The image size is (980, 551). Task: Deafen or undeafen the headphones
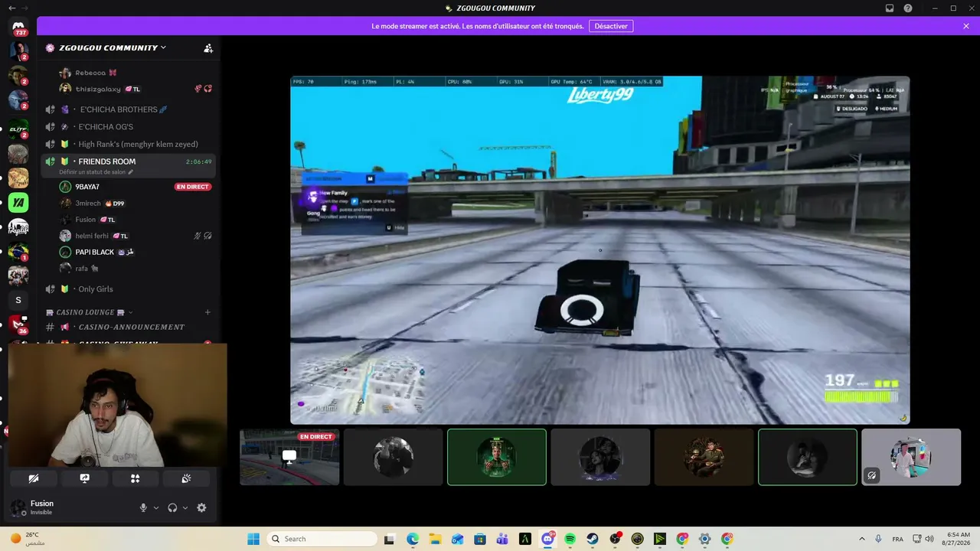point(172,507)
